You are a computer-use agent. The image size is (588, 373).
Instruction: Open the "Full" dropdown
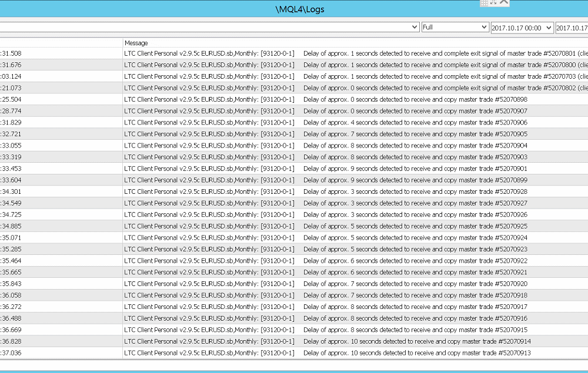[455, 27]
